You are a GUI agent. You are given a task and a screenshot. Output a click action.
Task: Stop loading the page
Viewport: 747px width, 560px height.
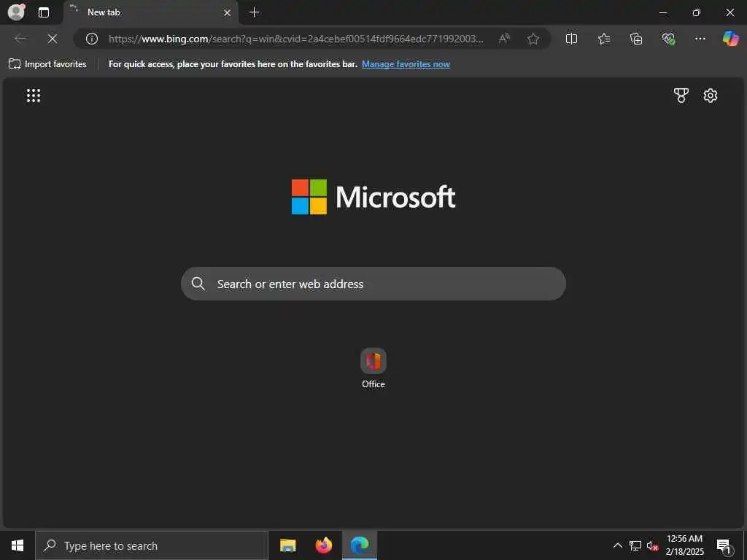point(53,39)
